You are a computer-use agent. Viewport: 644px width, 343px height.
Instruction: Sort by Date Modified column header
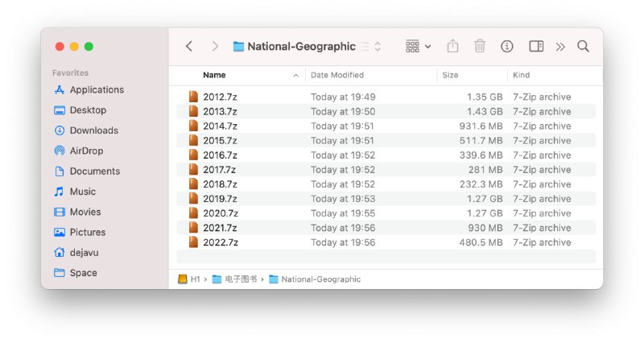point(337,75)
